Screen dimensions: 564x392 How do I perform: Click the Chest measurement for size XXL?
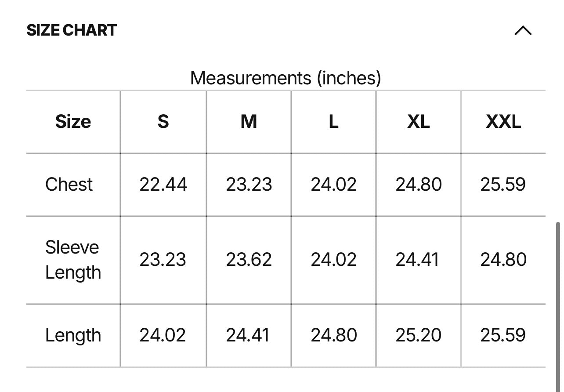(503, 185)
